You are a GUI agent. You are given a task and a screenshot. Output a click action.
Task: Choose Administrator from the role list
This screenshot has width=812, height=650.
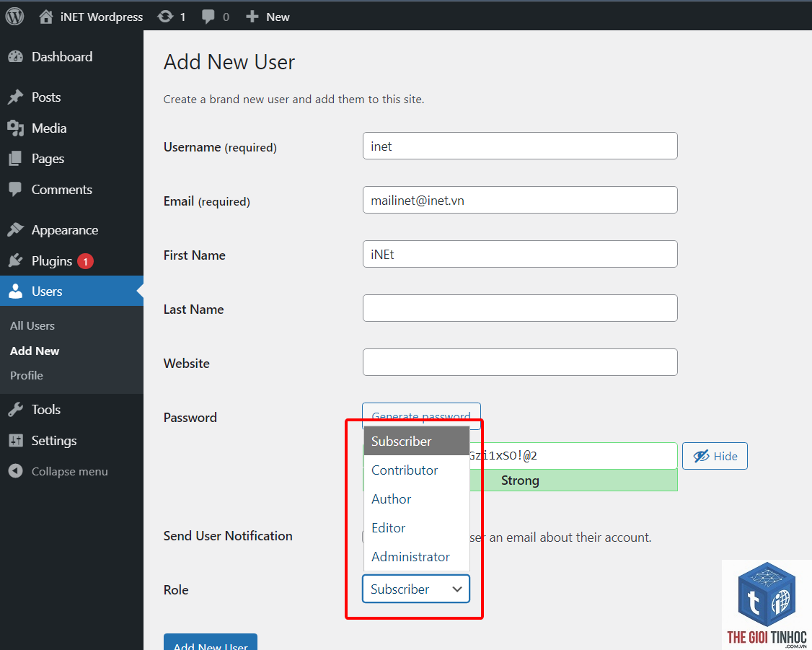click(417, 557)
